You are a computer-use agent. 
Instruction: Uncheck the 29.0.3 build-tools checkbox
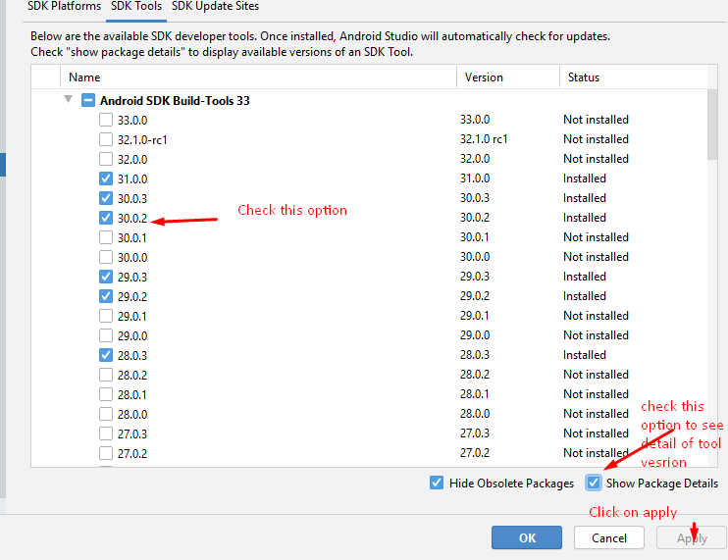pyautogui.click(x=106, y=277)
